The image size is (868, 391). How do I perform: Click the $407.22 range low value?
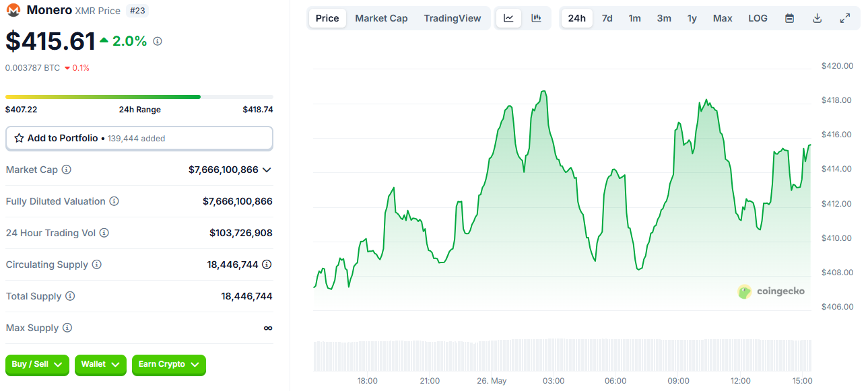point(21,110)
